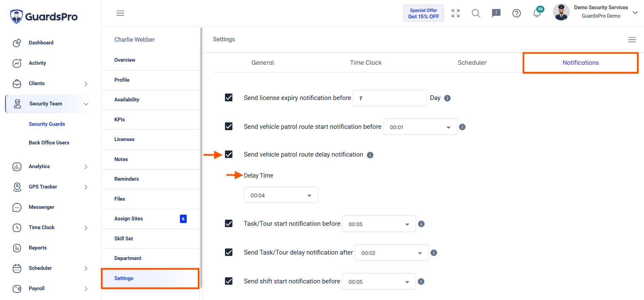The width and height of the screenshot is (644, 300).
Task: Open the feedback message icon in header
Action: [496, 13]
